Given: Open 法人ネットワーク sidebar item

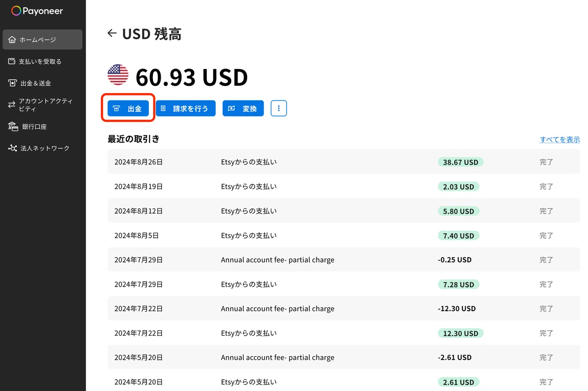Looking at the screenshot, I should [x=43, y=148].
